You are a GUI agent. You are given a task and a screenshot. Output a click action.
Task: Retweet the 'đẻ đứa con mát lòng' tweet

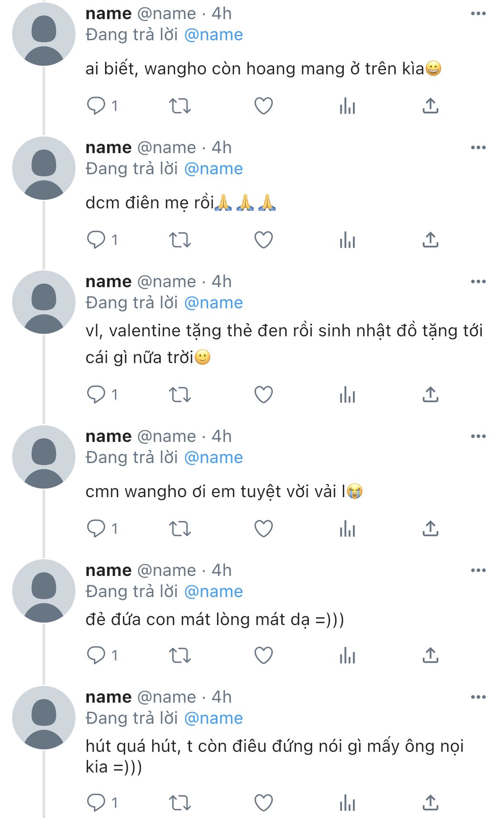pos(180,655)
